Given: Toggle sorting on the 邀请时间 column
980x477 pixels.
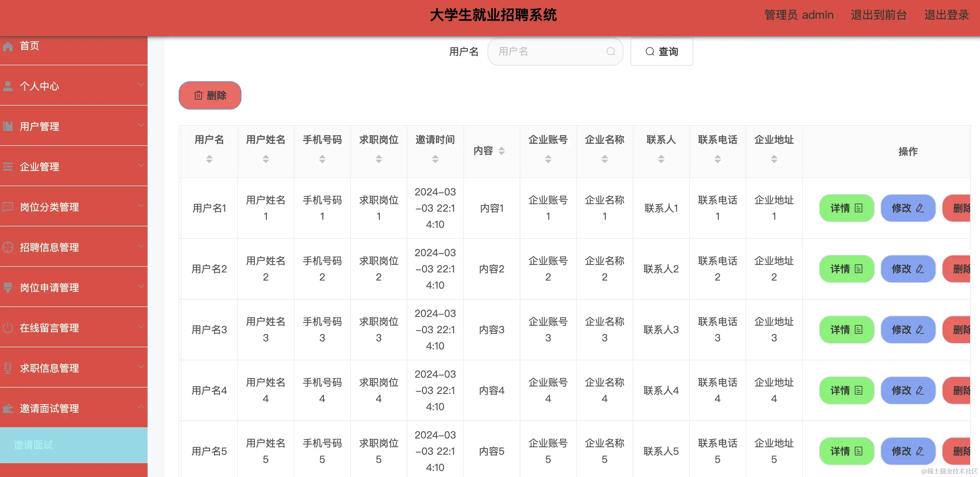Looking at the screenshot, I should [x=435, y=159].
